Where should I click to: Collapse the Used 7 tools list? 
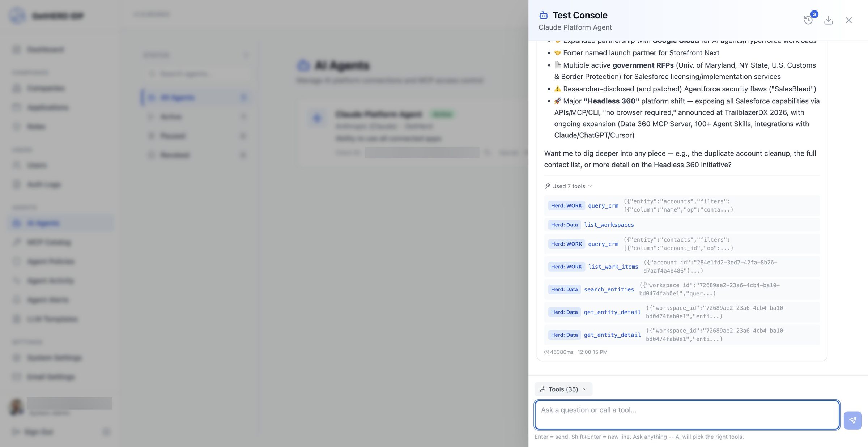tap(569, 186)
